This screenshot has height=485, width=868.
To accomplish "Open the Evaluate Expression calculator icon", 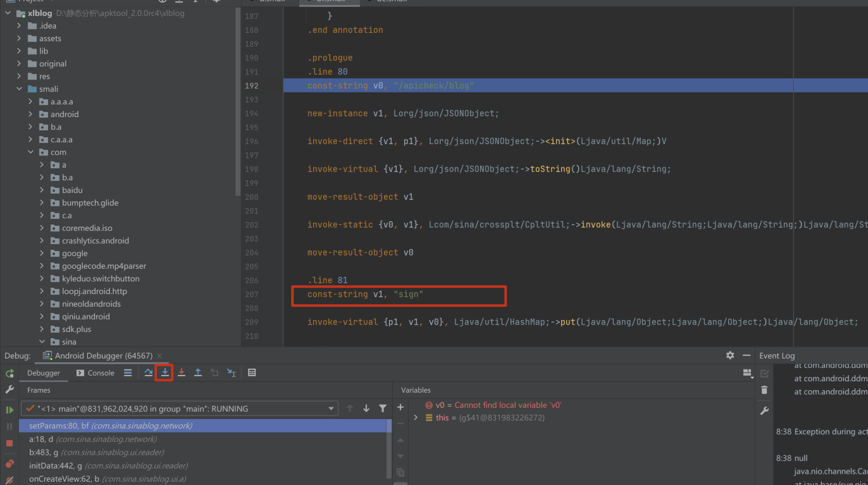I will tap(252, 373).
